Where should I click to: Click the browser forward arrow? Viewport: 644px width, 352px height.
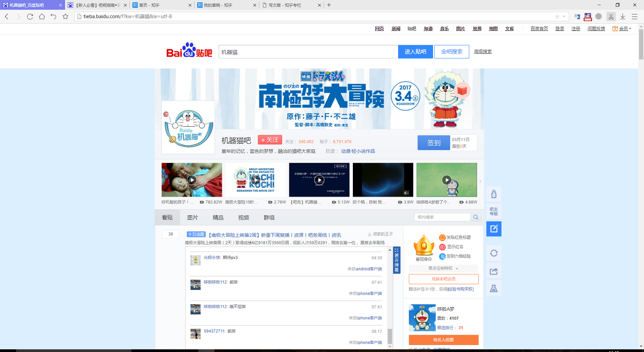[x=18, y=17]
